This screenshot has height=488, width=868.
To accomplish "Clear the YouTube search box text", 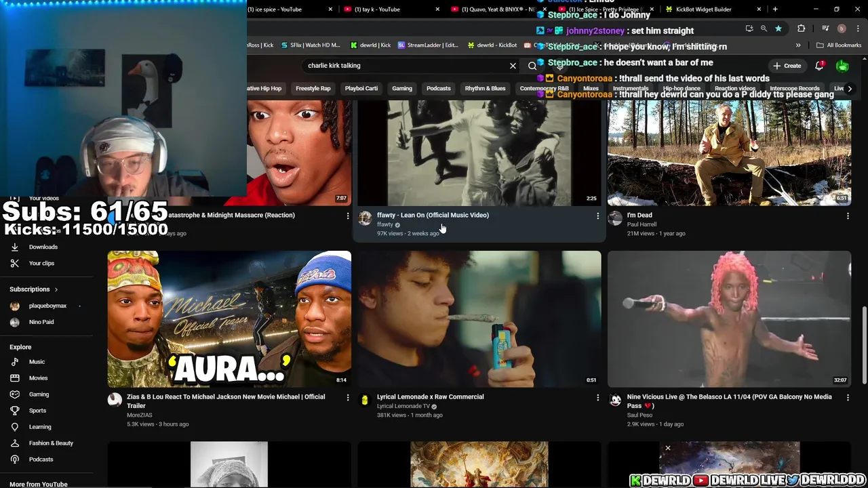I will (x=513, y=66).
